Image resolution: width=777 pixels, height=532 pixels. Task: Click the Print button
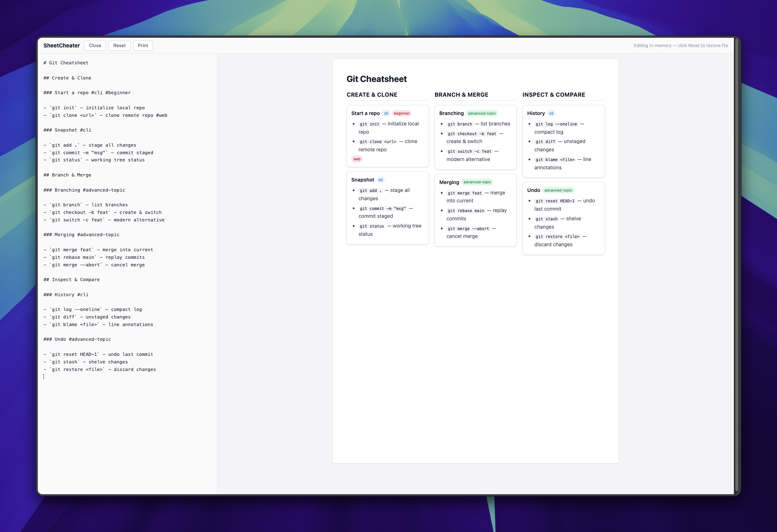tap(143, 46)
